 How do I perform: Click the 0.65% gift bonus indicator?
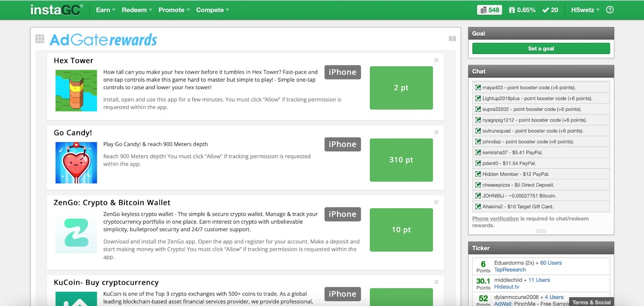(x=522, y=10)
